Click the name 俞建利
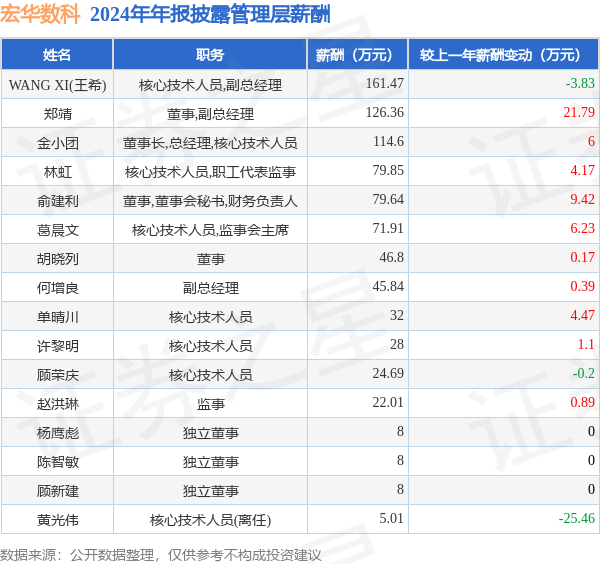 click(x=57, y=201)
